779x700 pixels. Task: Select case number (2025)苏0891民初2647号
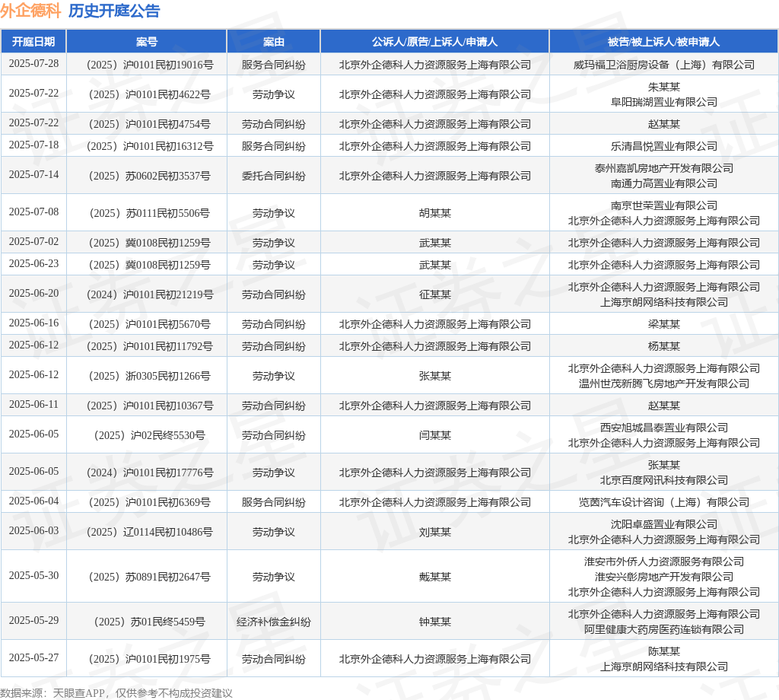coord(150,577)
